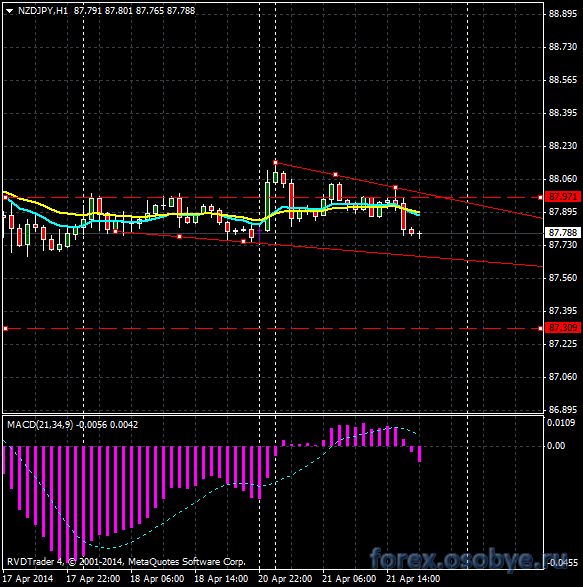
Task: Click the 20 Apr 22:00 time label
Action: coord(285,579)
